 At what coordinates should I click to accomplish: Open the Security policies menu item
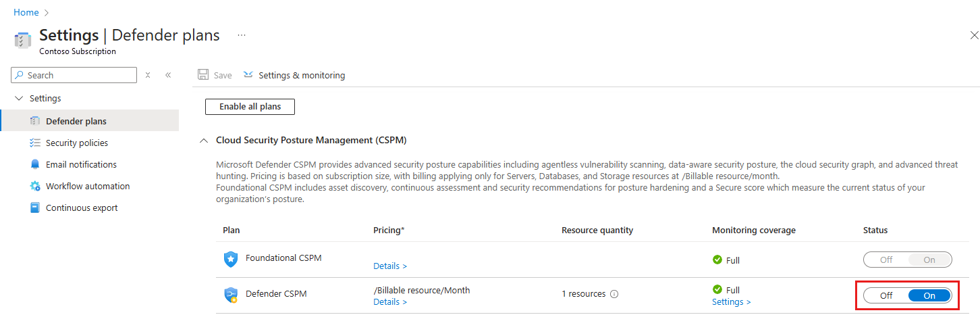(76, 143)
